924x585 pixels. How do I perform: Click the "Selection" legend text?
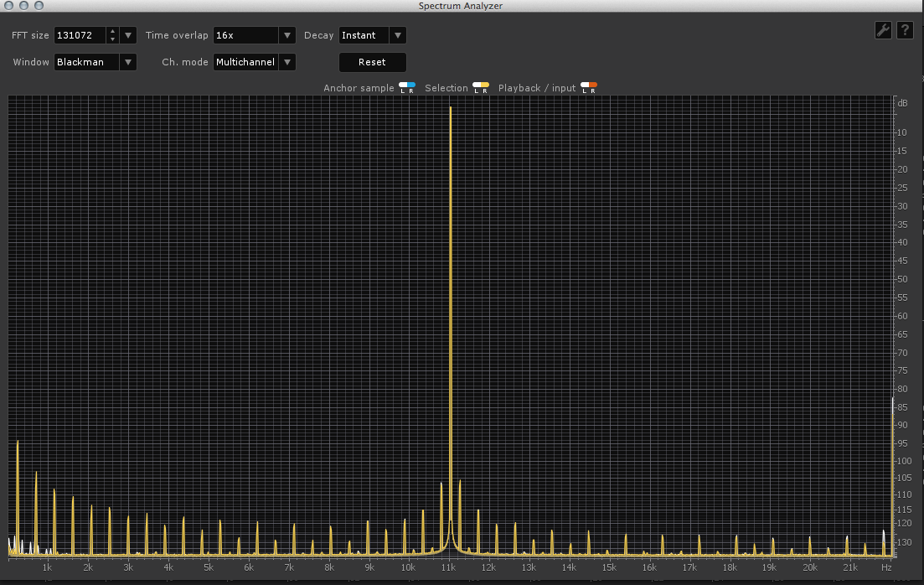tap(447, 88)
